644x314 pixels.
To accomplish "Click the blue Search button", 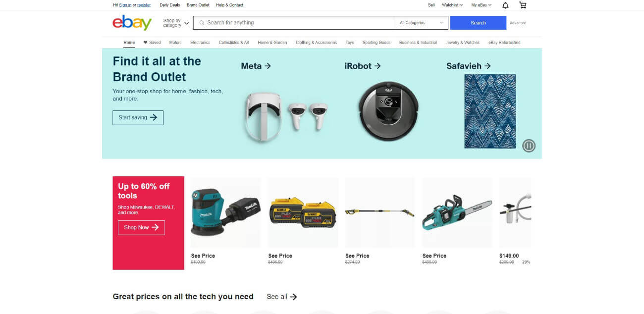I will click(478, 23).
